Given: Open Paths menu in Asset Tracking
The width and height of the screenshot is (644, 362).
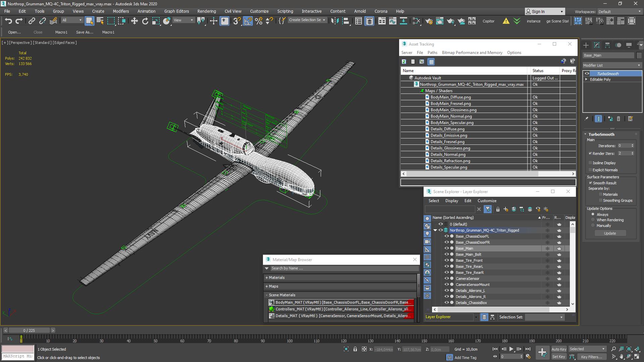Looking at the screenshot, I should coord(432,53).
